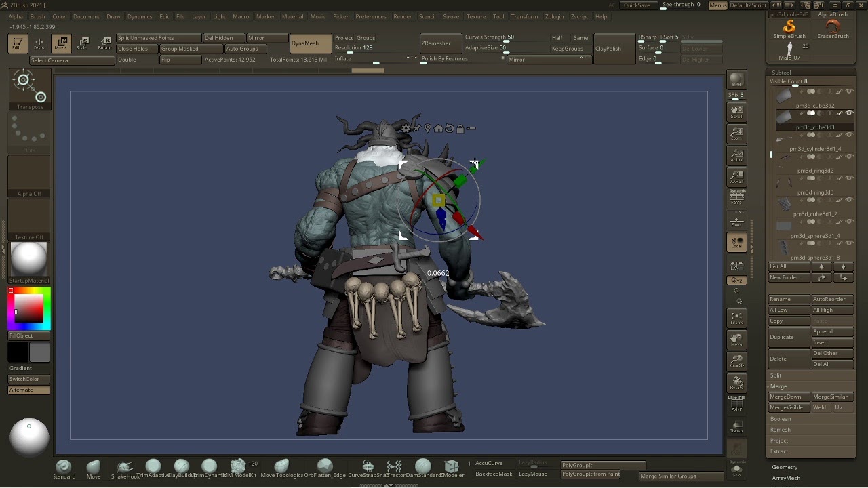Select the SnakeHook brush
Image resolution: width=868 pixels, height=488 pixels.
pos(125,468)
